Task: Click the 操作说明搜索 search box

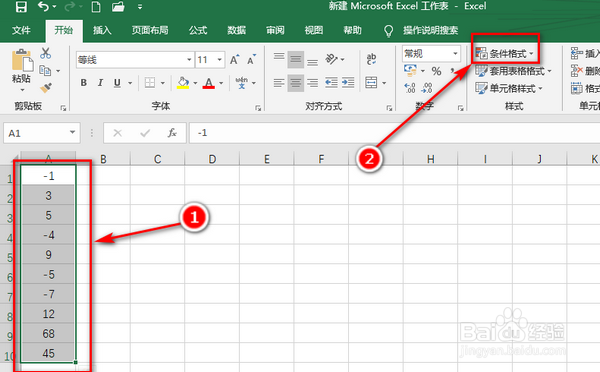Action: (430, 30)
